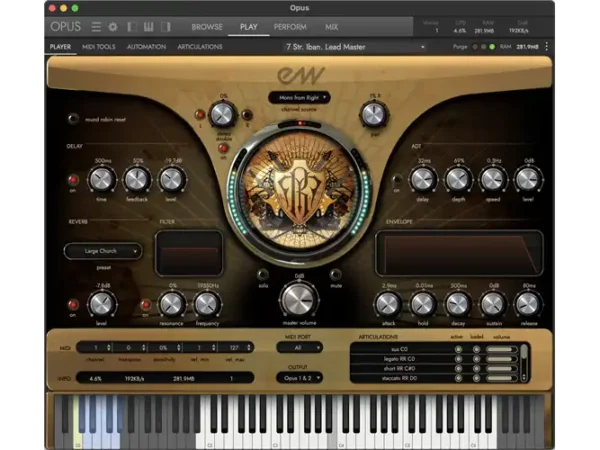Viewport: 600px width, 450px height.
Task: Open the settings gear in Opus toolbar
Action: 113,27
